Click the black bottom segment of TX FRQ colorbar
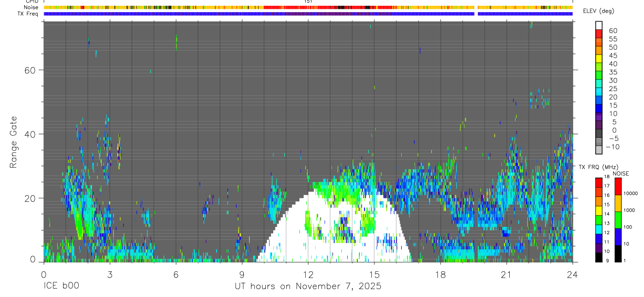 [x=599, y=257]
